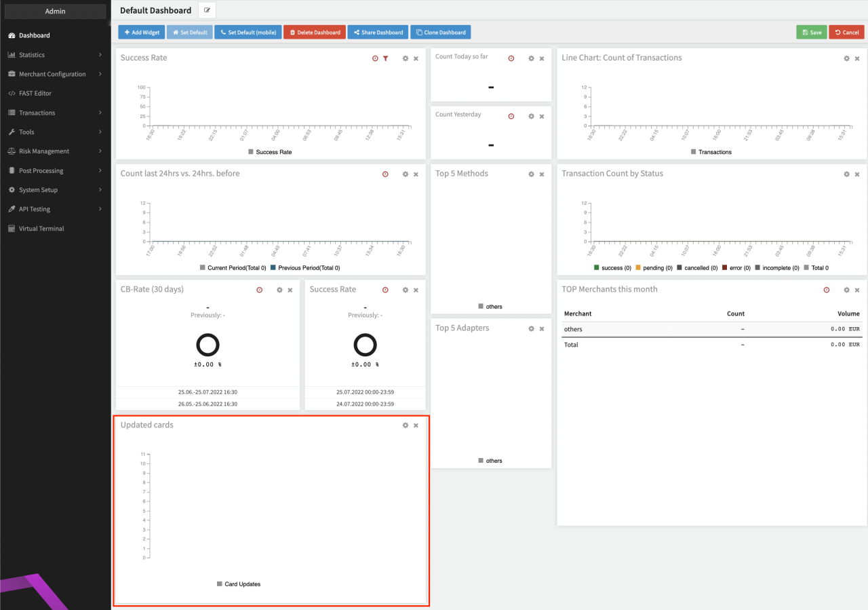
Task: Click Set Default button
Action: pyautogui.click(x=190, y=33)
